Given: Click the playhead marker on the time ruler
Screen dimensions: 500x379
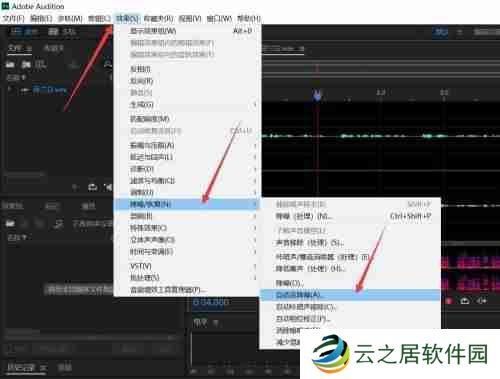Looking at the screenshot, I should [x=317, y=95].
